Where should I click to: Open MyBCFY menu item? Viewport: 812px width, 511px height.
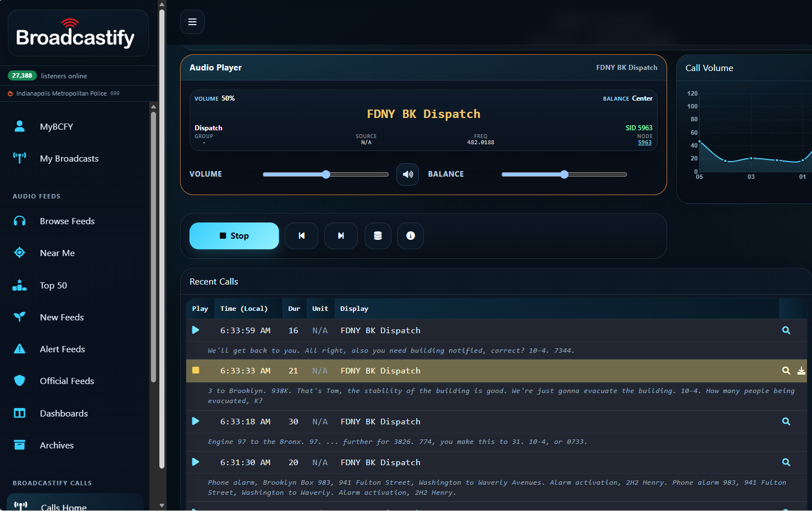pyautogui.click(x=56, y=126)
